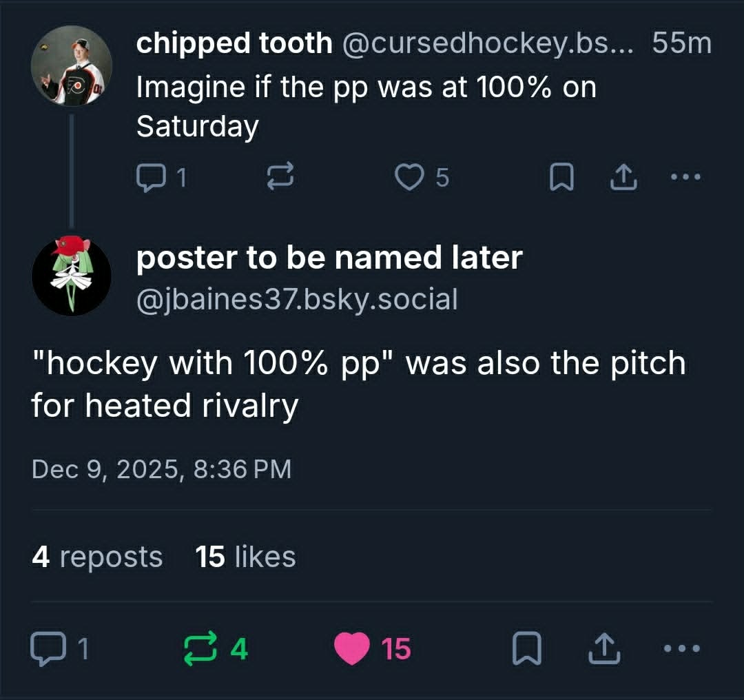744x700 pixels.
Task: Visit the @jbaines37.bsky.social handle
Action: point(297,299)
